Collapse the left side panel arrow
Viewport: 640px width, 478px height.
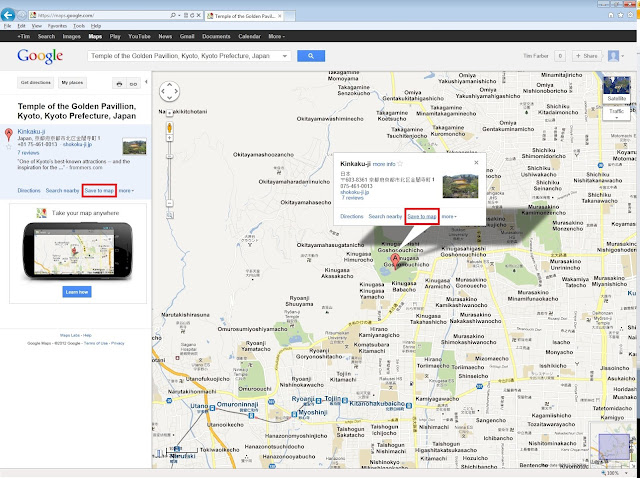tap(146, 82)
